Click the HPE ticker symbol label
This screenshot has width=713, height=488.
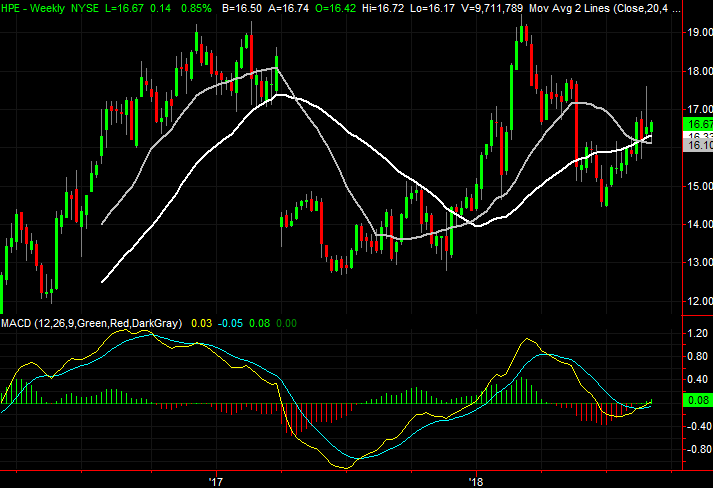tap(13, 7)
